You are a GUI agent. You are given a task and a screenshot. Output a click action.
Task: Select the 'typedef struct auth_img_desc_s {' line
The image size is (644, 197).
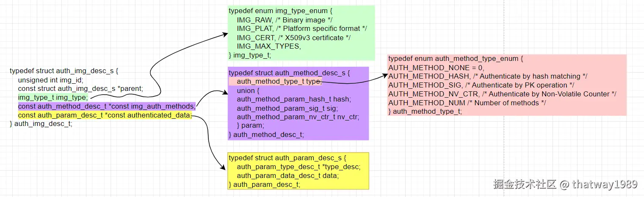click(64, 71)
